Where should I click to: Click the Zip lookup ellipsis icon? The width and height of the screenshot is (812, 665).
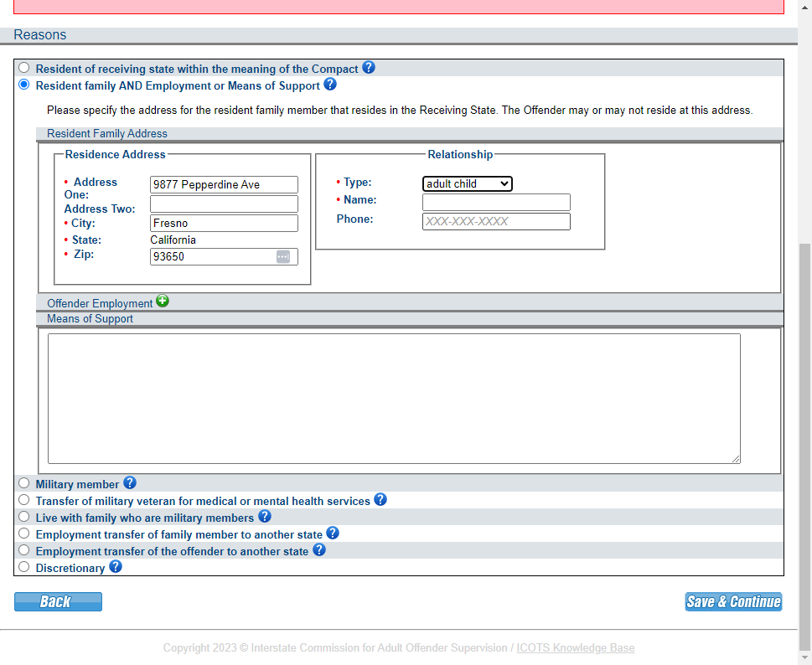point(282,256)
